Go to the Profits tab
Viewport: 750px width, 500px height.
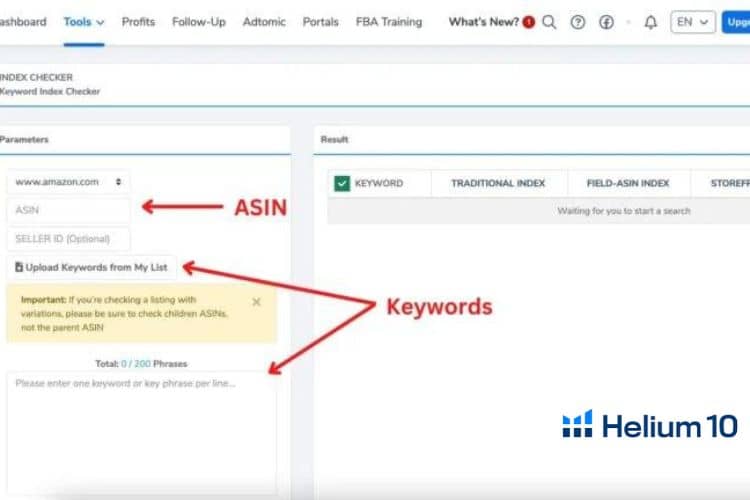(x=138, y=22)
